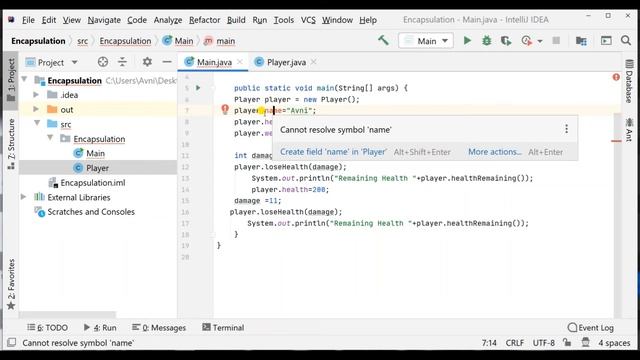The image size is (640, 360).
Task: Select Scratches and Consoles node
Action: click(x=91, y=212)
